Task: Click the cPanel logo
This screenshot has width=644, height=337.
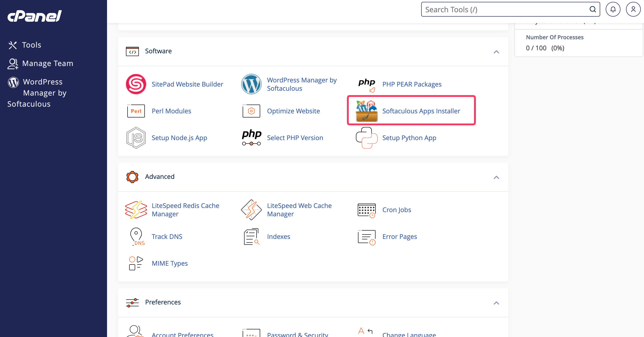Action: tap(35, 16)
